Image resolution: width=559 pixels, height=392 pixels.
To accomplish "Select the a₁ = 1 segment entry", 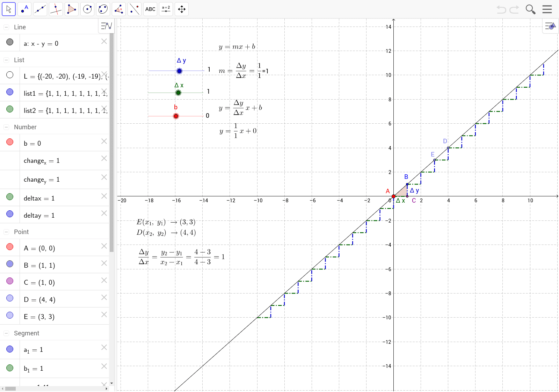I will [55, 350].
